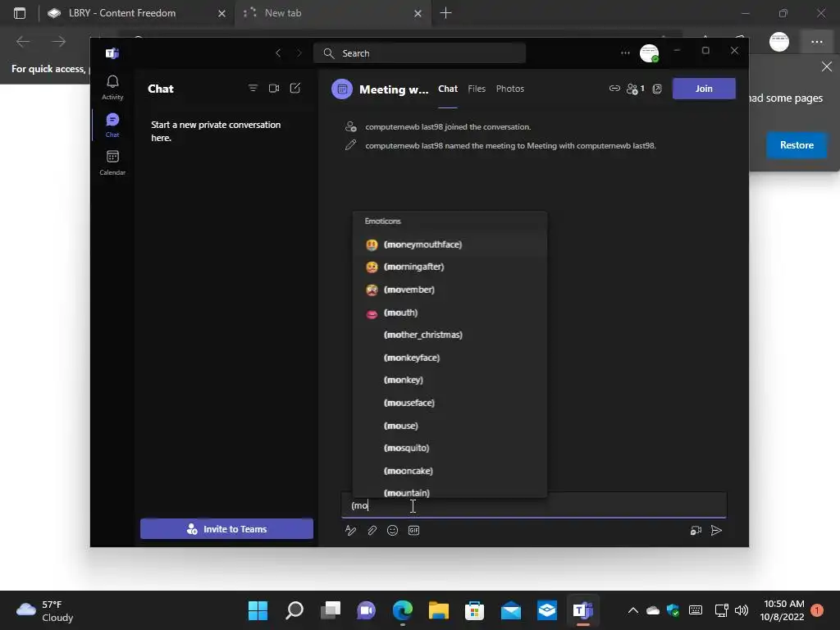Viewport: 840px width, 630px height.
Task: Open Edge Settings and more menu
Action: (x=816, y=42)
